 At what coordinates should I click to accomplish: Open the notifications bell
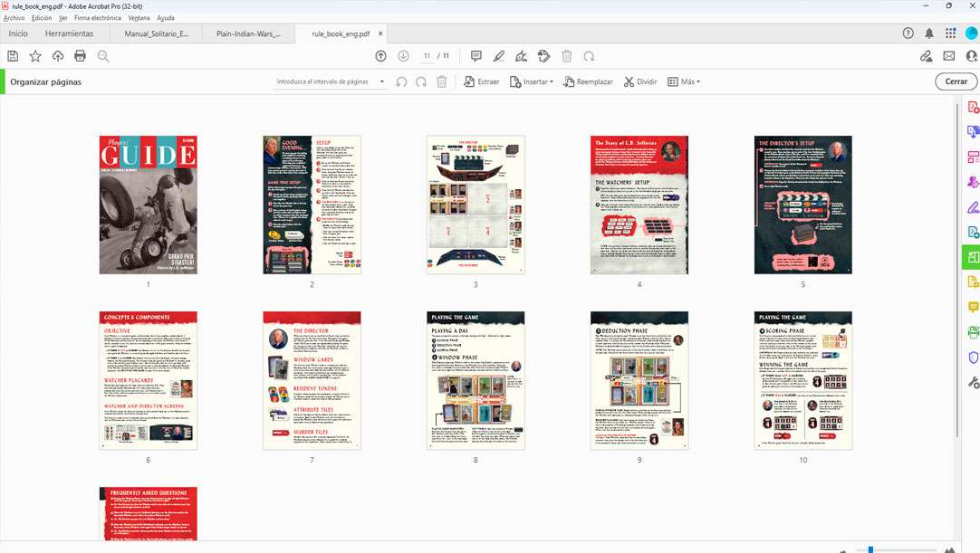[x=929, y=33]
